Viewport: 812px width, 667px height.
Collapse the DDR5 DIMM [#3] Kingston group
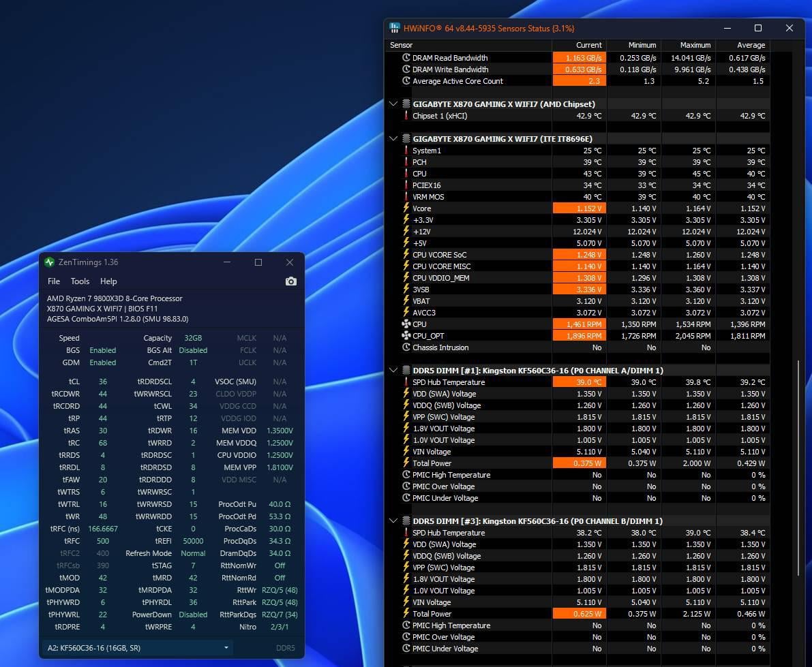point(393,521)
